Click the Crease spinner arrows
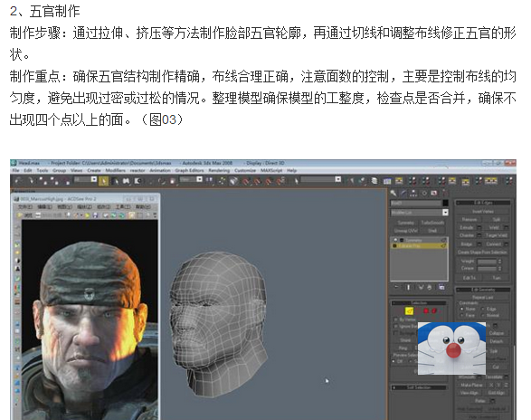 [x=499, y=268]
